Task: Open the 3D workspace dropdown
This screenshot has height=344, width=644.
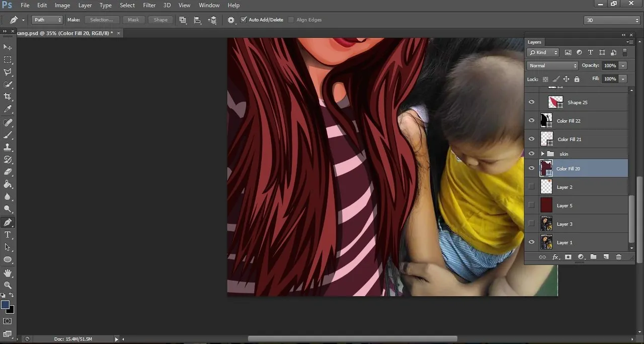Action: pyautogui.click(x=612, y=20)
